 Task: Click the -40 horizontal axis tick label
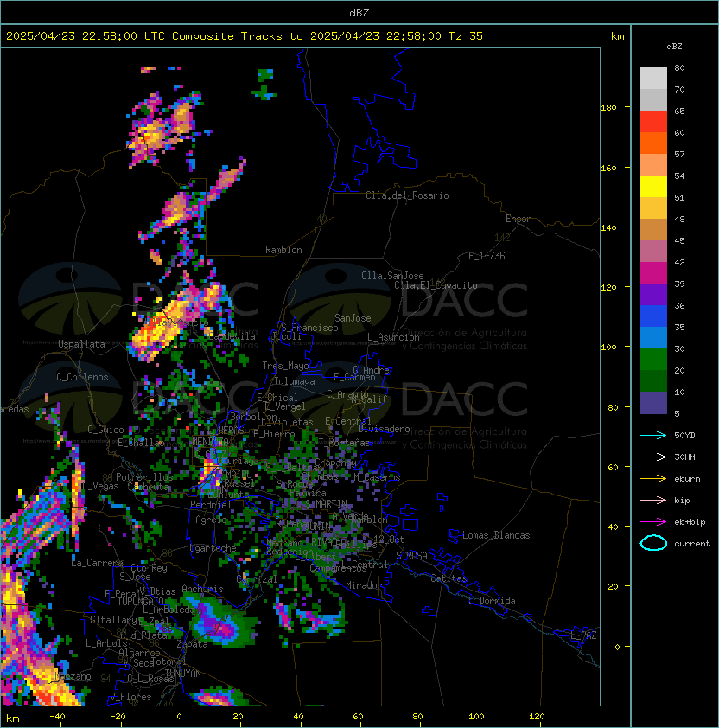[x=57, y=717]
